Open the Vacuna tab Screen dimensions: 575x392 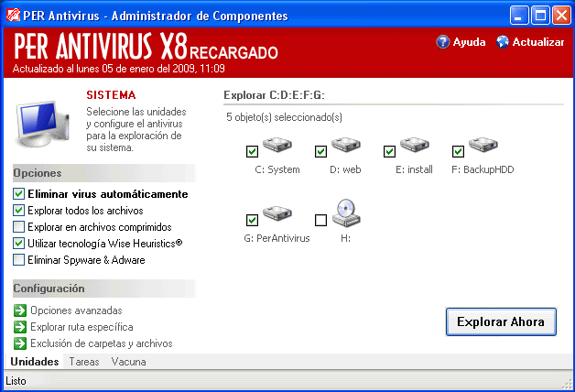[x=128, y=362]
